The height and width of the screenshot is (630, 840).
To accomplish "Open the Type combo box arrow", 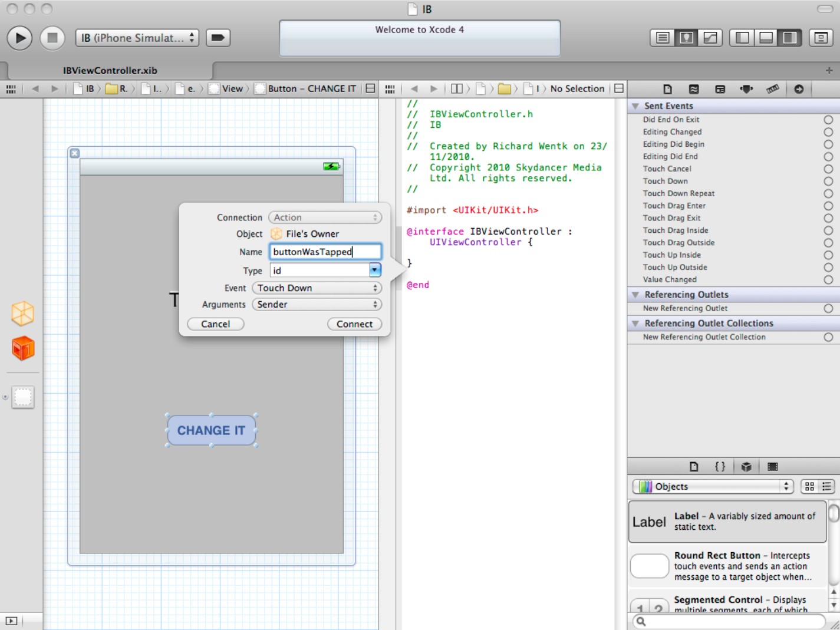I will coord(375,270).
